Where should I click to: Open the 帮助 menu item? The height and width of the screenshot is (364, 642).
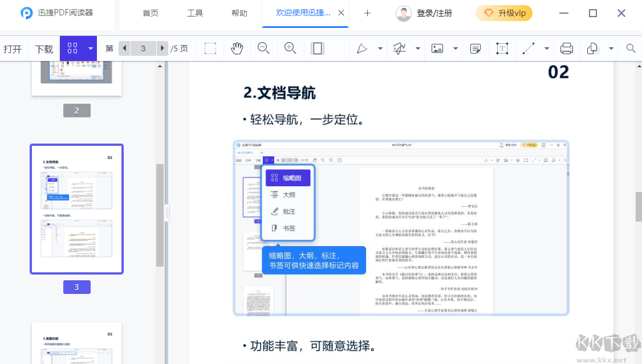[x=239, y=13]
